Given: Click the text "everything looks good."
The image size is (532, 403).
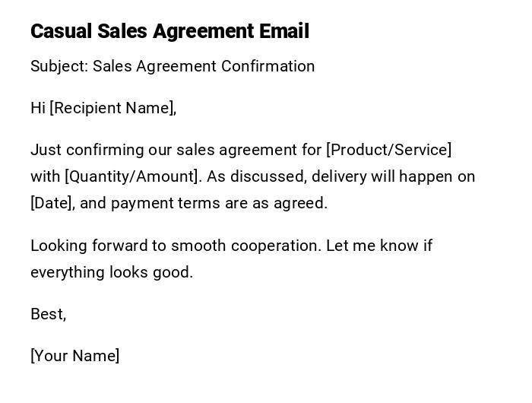Looking at the screenshot, I should (112, 272).
